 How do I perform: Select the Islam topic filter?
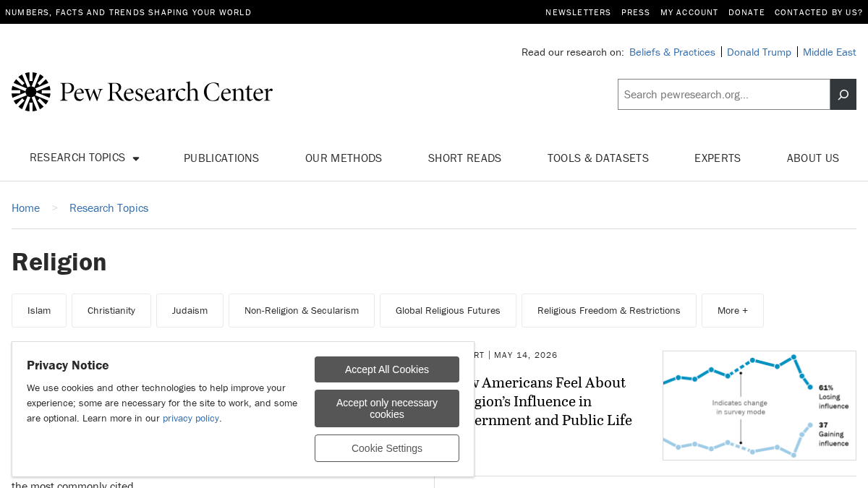(x=39, y=311)
